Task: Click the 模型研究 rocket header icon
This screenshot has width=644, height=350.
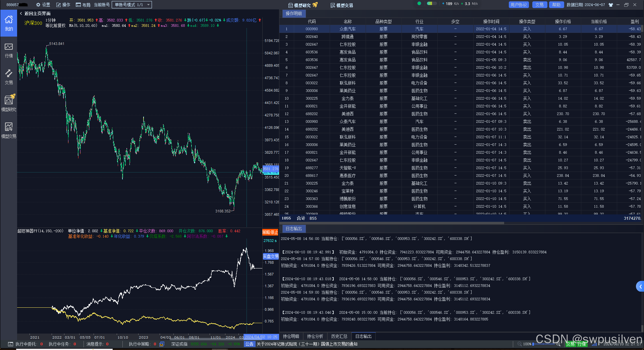Action: click(x=303, y=5)
